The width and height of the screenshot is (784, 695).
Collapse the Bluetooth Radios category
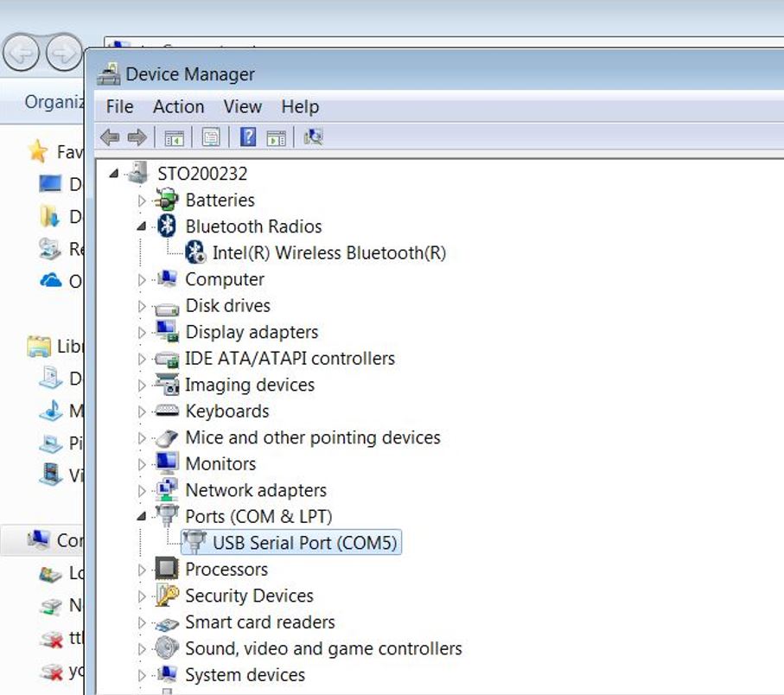(x=142, y=226)
